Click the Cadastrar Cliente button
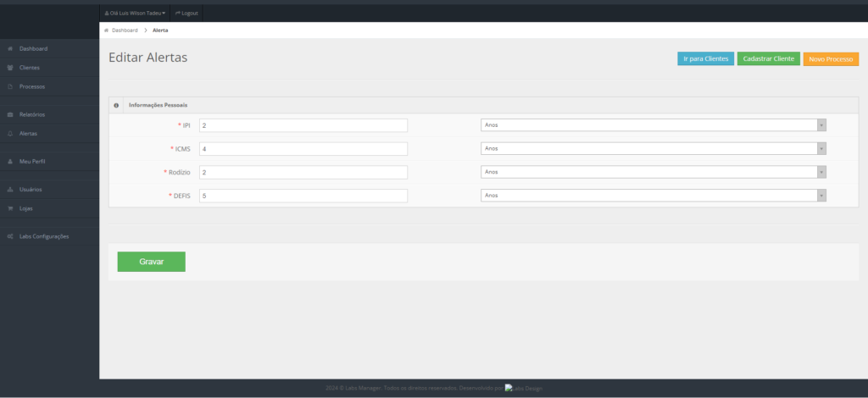Viewport: 868px width, 398px height. pyautogui.click(x=768, y=58)
